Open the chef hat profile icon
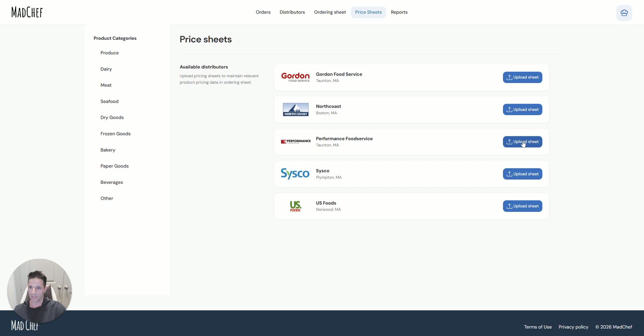This screenshot has width=644, height=336. click(624, 13)
